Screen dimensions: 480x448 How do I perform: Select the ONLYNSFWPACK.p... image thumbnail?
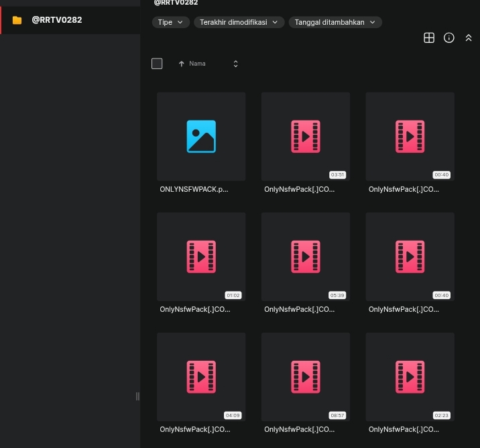[201, 137]
